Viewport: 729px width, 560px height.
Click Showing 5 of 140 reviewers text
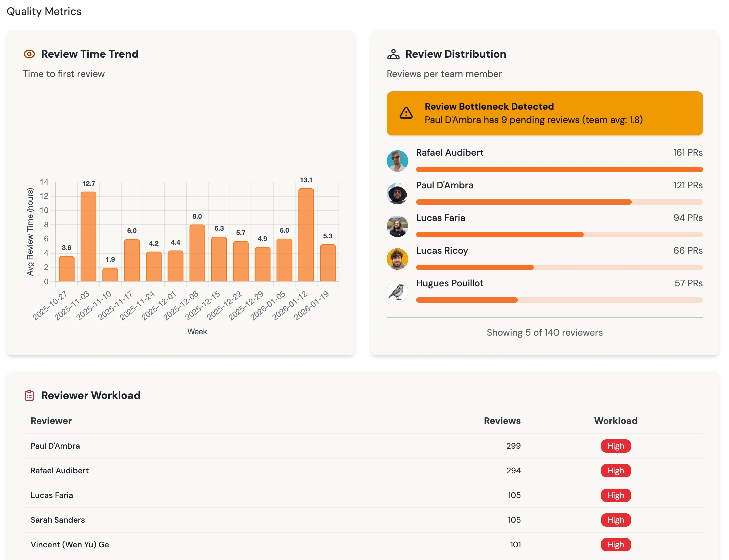[x=544, y=332]
